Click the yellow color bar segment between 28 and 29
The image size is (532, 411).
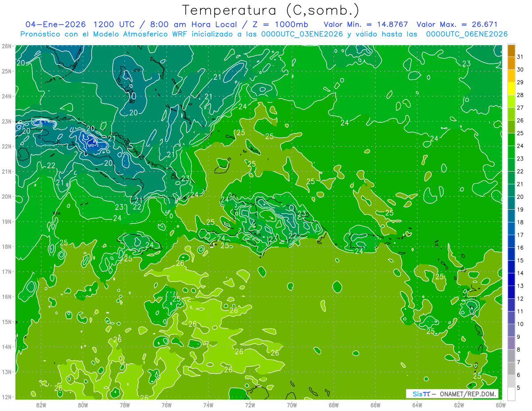[511, 89]
